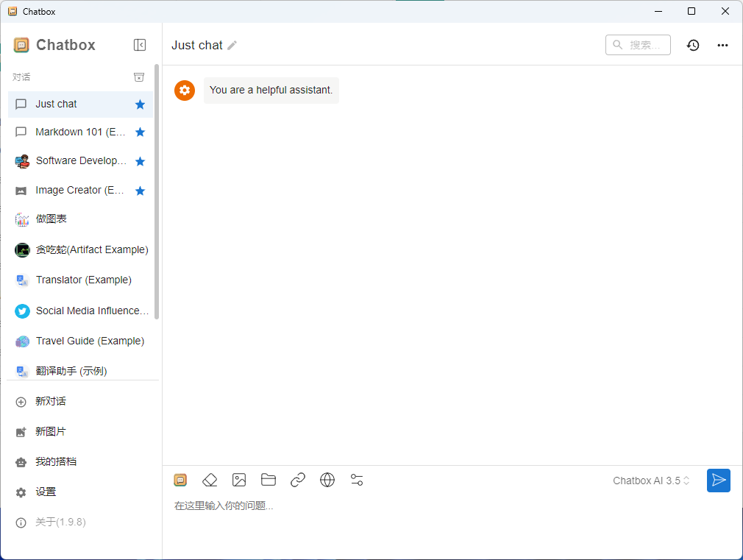Open the 做图表 conversation

[81, 219]
